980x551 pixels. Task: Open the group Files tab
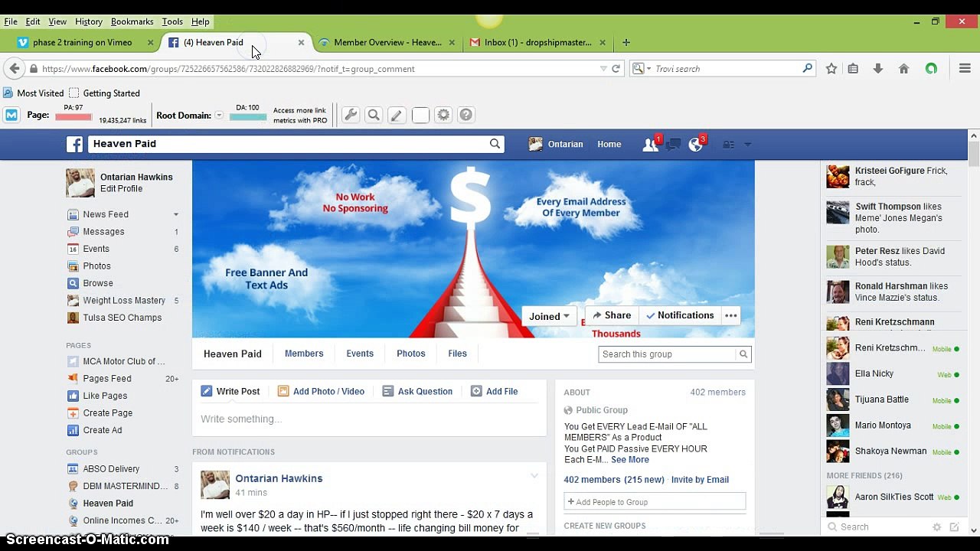(x=457, y=354)
